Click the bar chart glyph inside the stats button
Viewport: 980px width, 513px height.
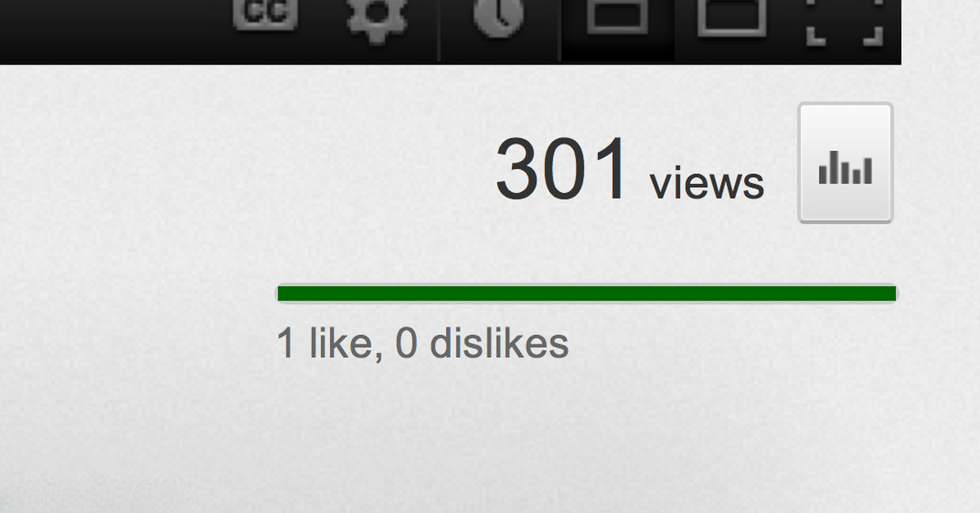pyautogui.click(x=845, y=169)
